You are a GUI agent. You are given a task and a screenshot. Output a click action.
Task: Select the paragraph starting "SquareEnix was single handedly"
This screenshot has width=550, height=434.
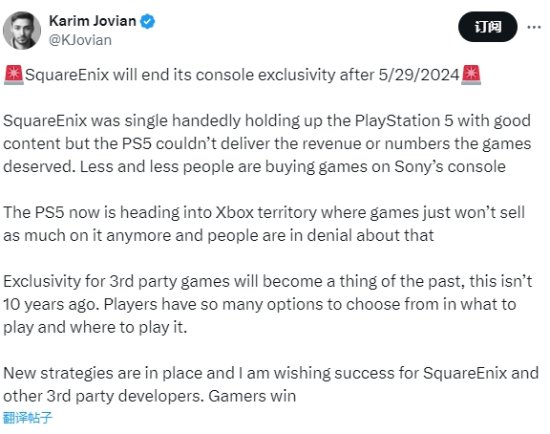point(267,143)
